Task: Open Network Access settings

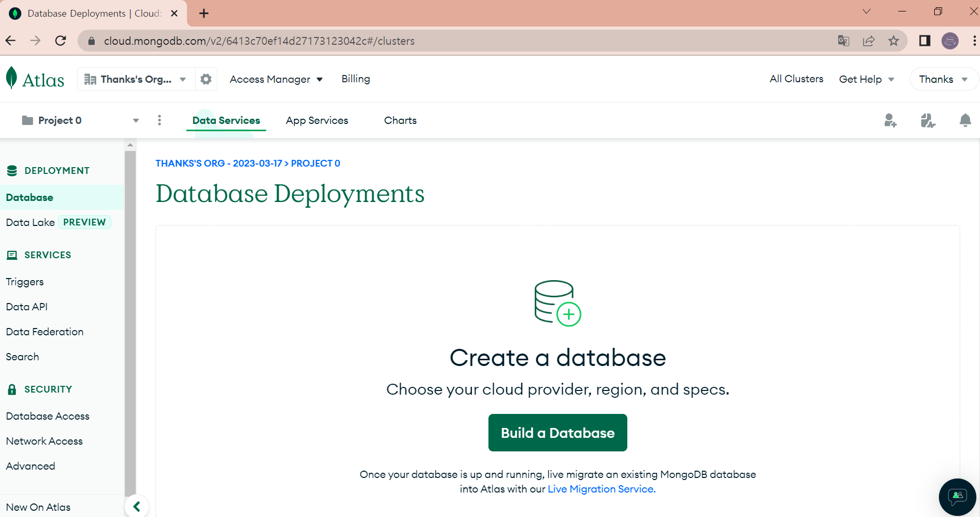Action: [x=44, y=441]
